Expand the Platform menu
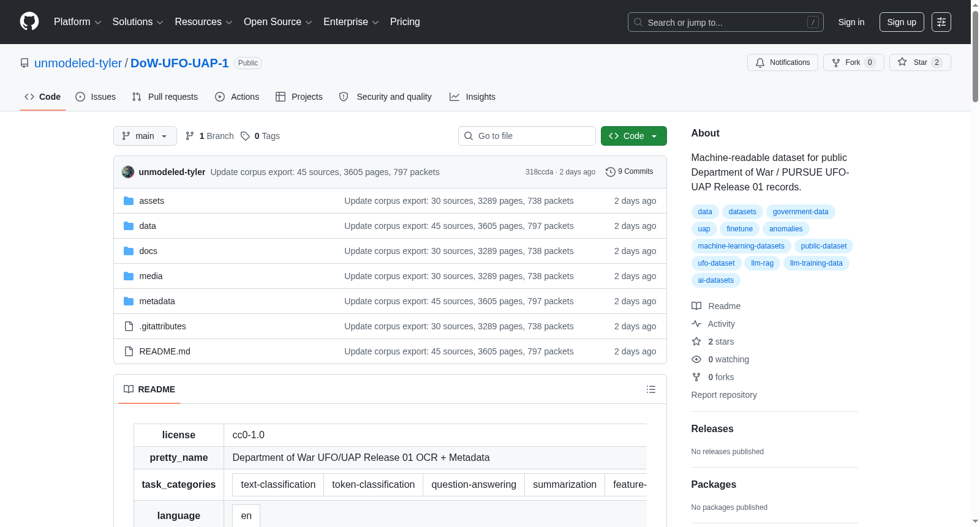The height and width of the screenshot is (527, 980). (x=78, y=22)
